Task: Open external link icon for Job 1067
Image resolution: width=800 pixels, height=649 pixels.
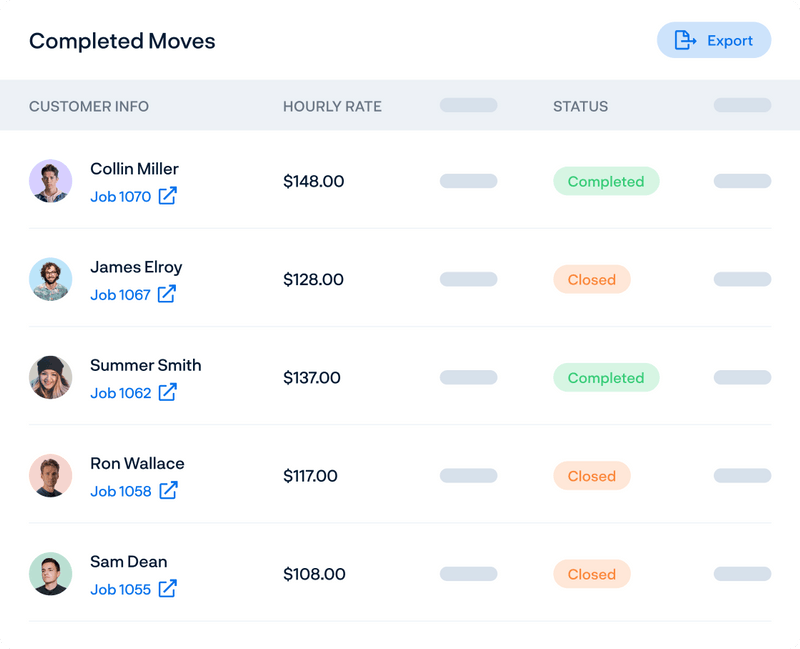Action: 167,294
